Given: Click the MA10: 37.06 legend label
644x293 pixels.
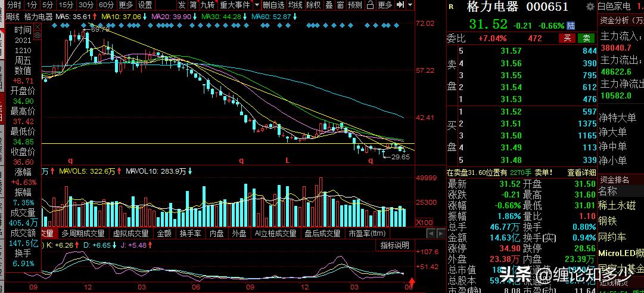Looking at the screenshot, I should click(121, 17).
